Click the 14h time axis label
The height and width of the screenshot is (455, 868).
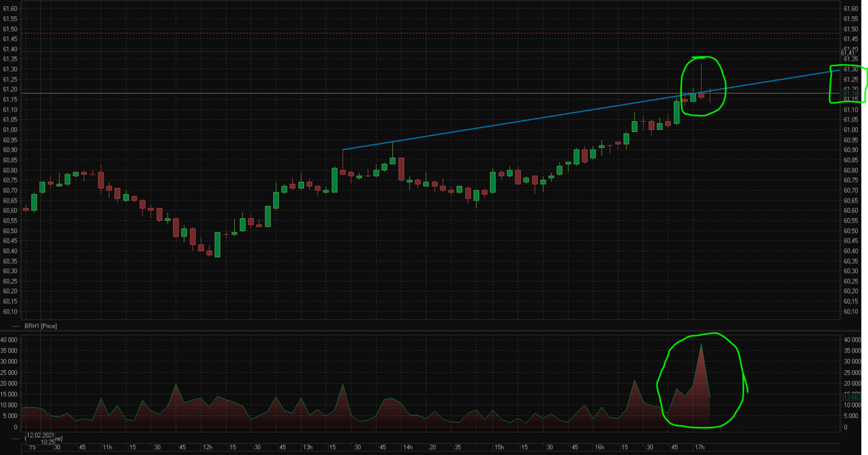408,447
